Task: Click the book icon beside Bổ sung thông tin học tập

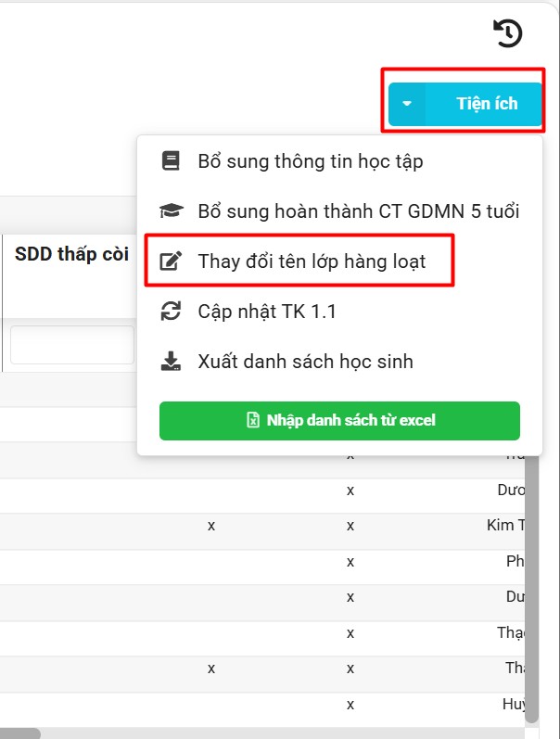Action: (x=171, y=161)
